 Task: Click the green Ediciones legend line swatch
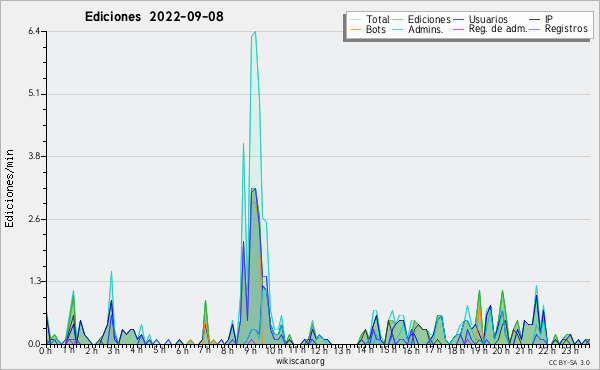(x=398, y=20)
